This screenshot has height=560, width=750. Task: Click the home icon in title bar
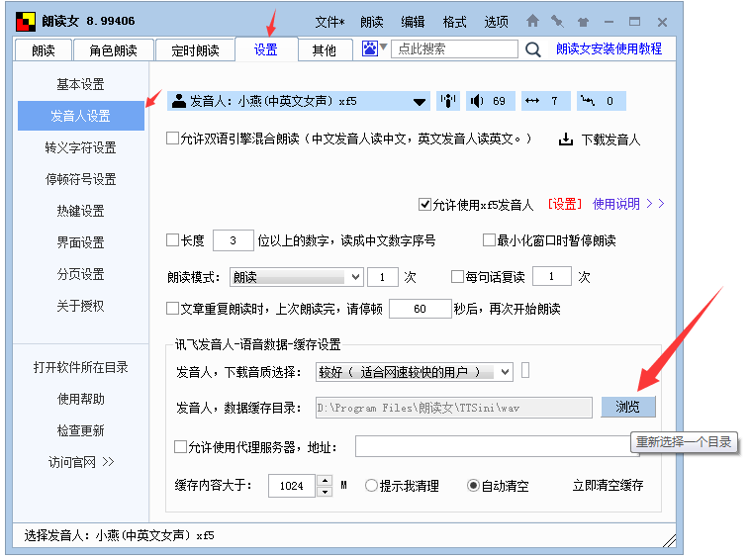[532, 21]
